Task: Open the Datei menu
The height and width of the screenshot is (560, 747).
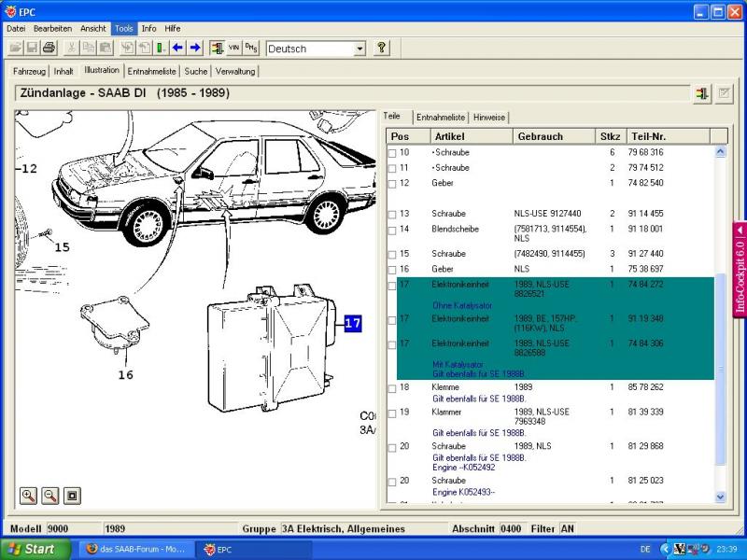Action: click(x=16, y=29)
